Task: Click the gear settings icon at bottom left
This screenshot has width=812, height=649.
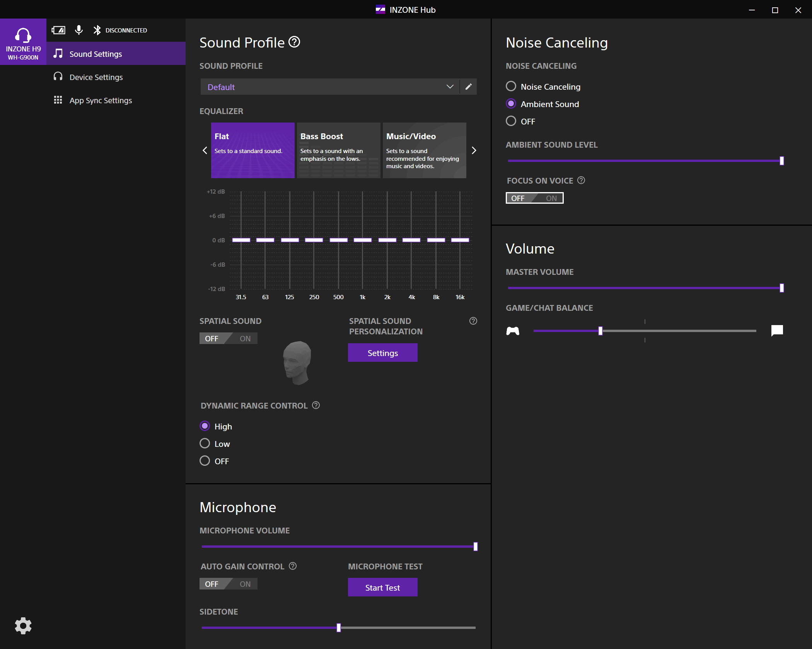Action: point(23,625)
